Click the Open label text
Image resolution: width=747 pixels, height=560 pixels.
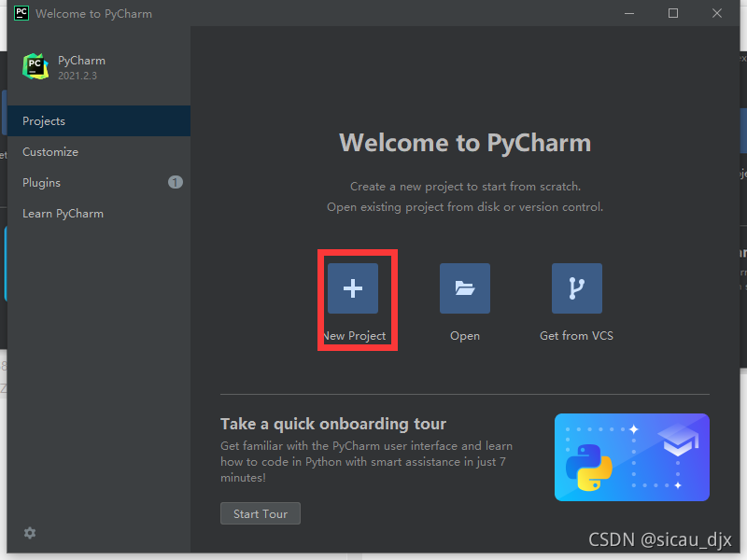pos(465,336)
